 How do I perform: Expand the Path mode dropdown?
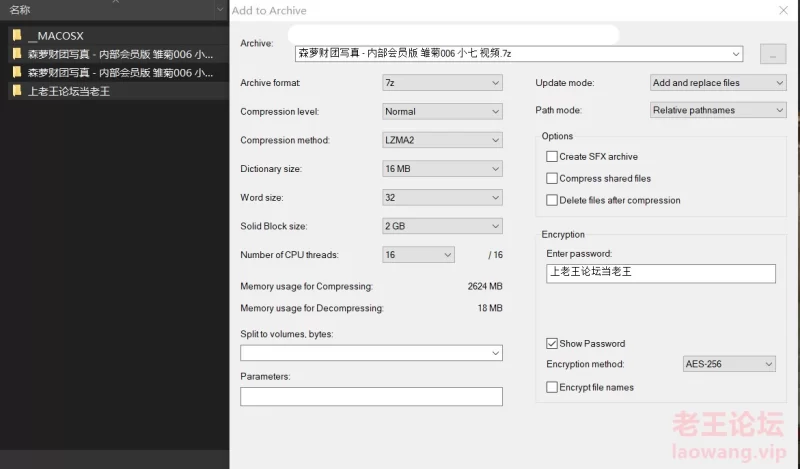(717, 111)
